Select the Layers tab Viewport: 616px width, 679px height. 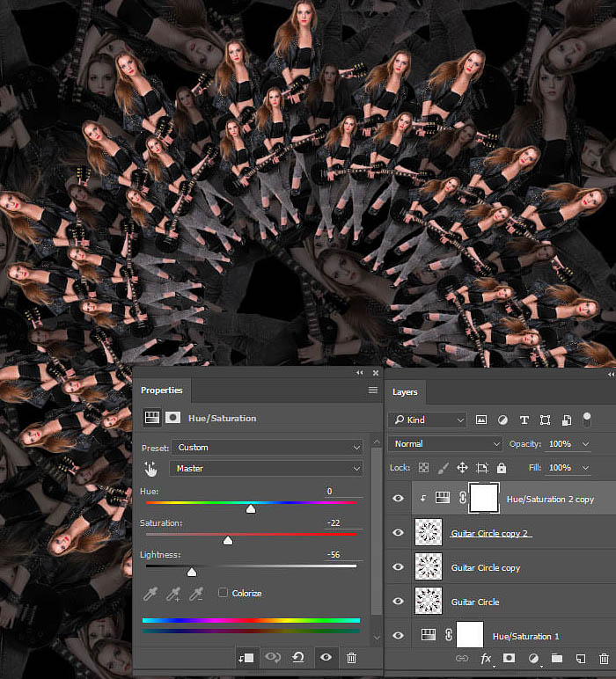[x=405, y=392]
